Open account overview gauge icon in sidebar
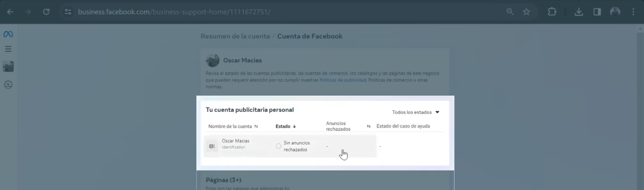 click(x=8, y=85)
